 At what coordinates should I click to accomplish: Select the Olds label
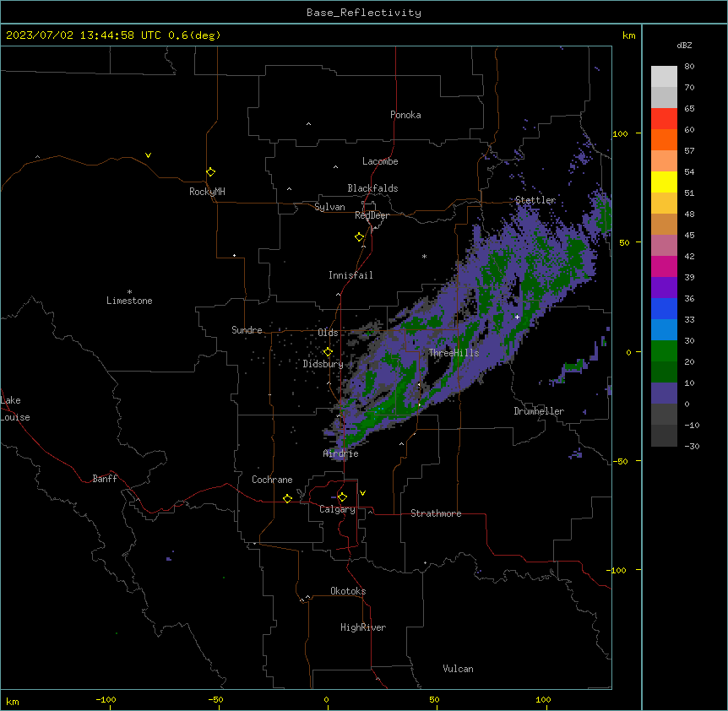[x=328, y=333]
